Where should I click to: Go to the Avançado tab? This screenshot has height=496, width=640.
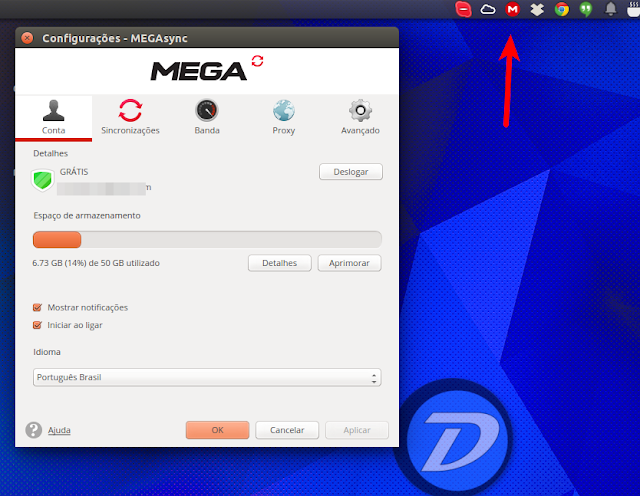click(360, 118)
